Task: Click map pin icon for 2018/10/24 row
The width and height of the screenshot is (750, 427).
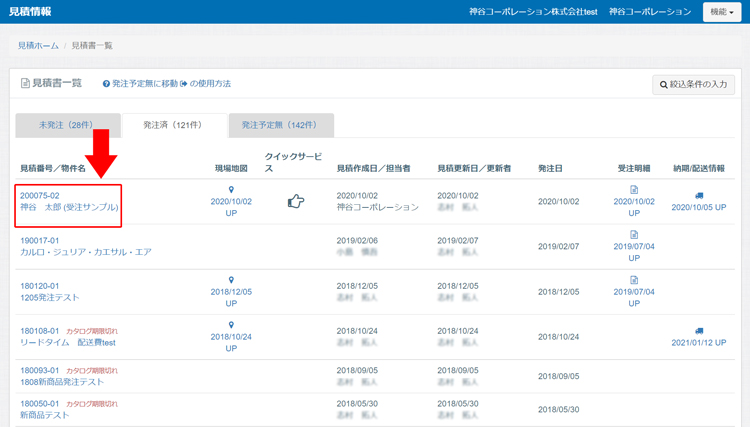Action: click(231, 325)
